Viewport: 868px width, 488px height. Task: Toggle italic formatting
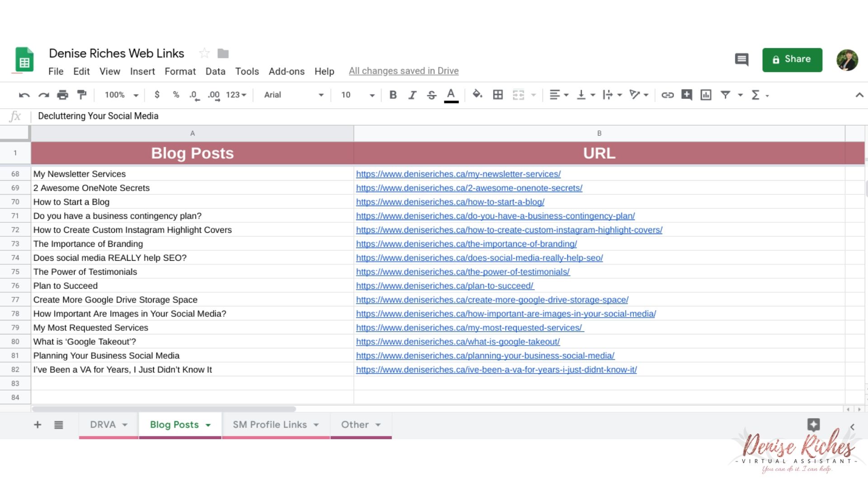tap(412, 95)
